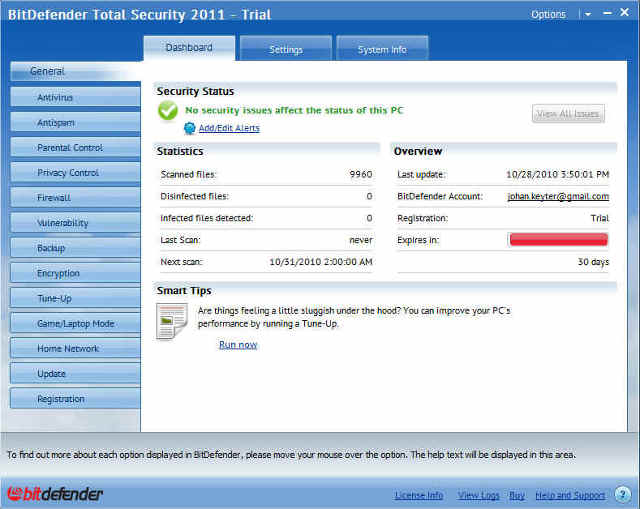640x509 pixels.
Task: Switch to the Settings tab
Action: 285,50
